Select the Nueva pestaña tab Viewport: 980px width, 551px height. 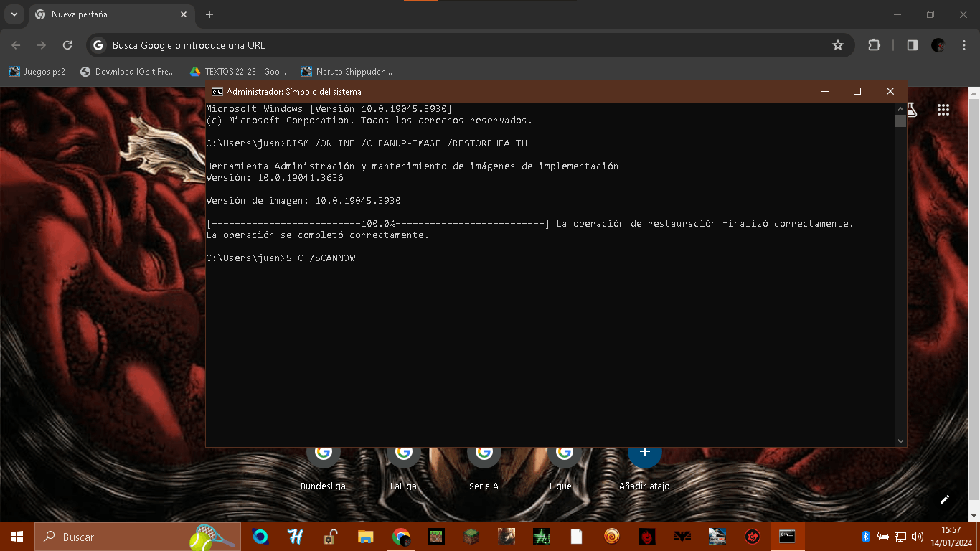[x=111, y=14]
